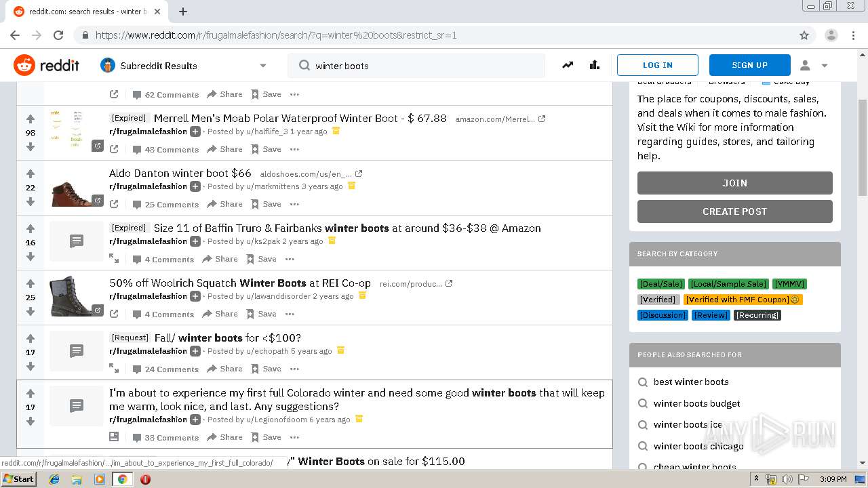Click the plus join icon on echopath's post

click(x=195, y=351)
